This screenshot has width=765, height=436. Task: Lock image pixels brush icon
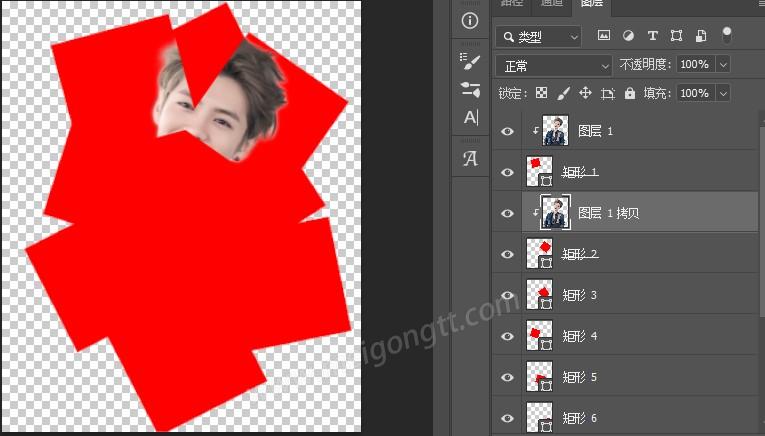(564, 93)
